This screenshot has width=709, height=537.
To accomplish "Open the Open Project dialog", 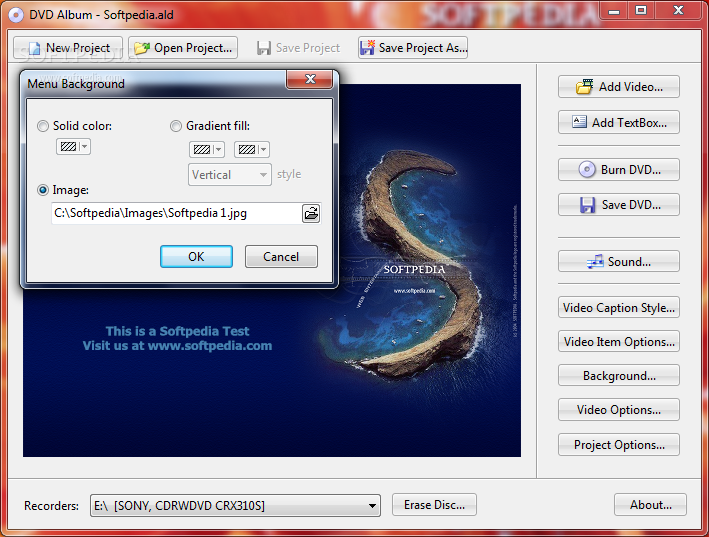I will click(183, 48).
